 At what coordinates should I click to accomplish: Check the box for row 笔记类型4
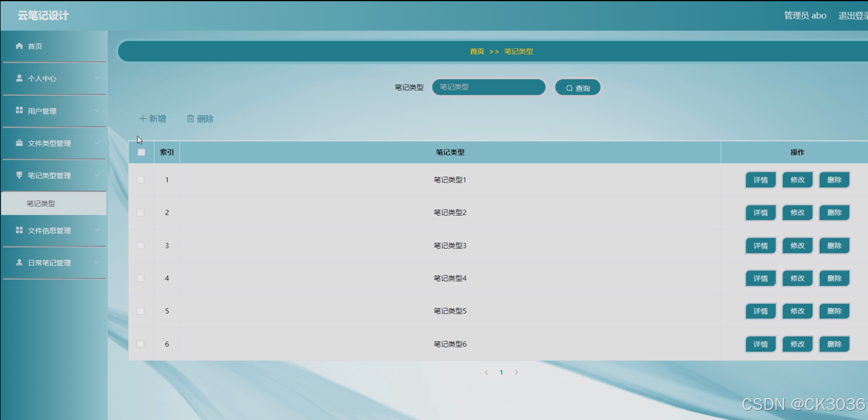[x=140, y=278]
